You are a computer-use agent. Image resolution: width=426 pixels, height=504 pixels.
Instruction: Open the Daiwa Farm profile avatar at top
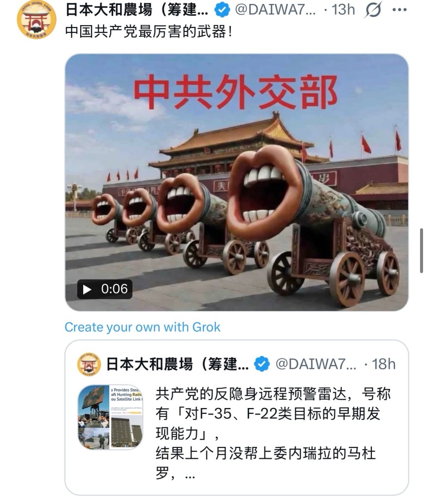click(36, 20)
